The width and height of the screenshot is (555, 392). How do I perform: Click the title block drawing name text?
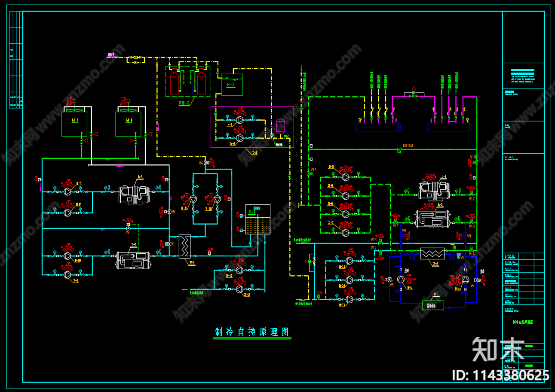click(523, 322)
